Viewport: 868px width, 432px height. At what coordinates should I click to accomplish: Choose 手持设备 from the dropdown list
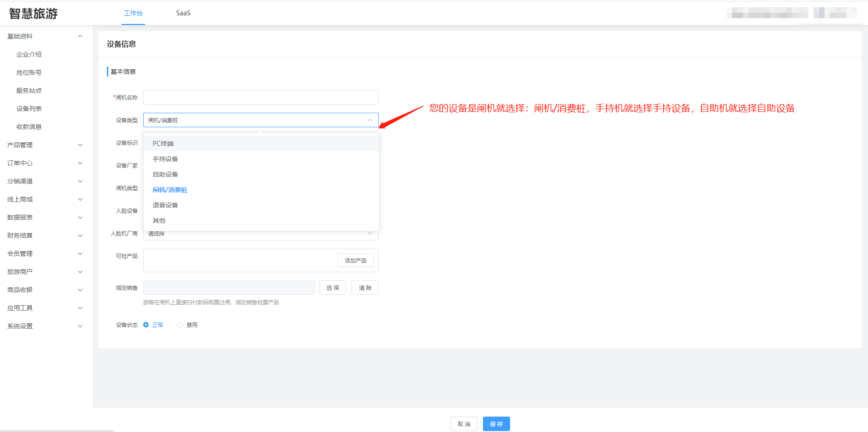pyautogui.click(x=165, y=159)
